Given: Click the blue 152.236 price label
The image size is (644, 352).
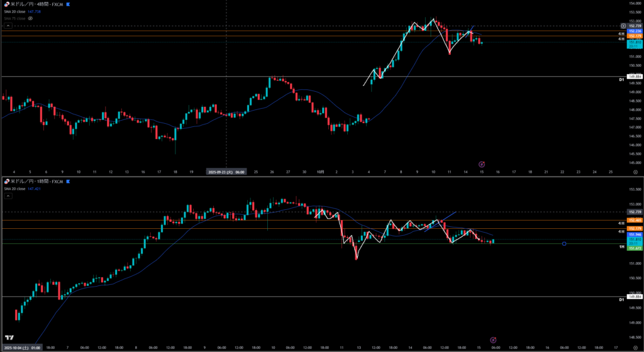Looking at the screenshot, I should point(634,31).
